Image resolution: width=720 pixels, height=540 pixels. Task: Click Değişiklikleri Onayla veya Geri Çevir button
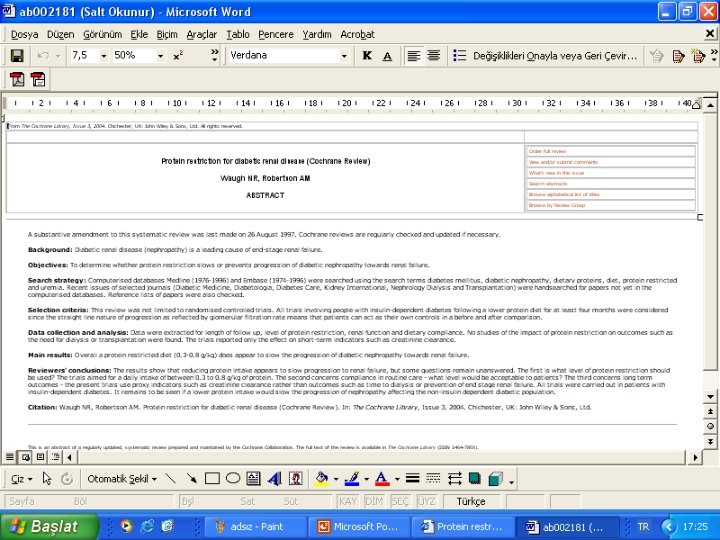tap(555, 56)
